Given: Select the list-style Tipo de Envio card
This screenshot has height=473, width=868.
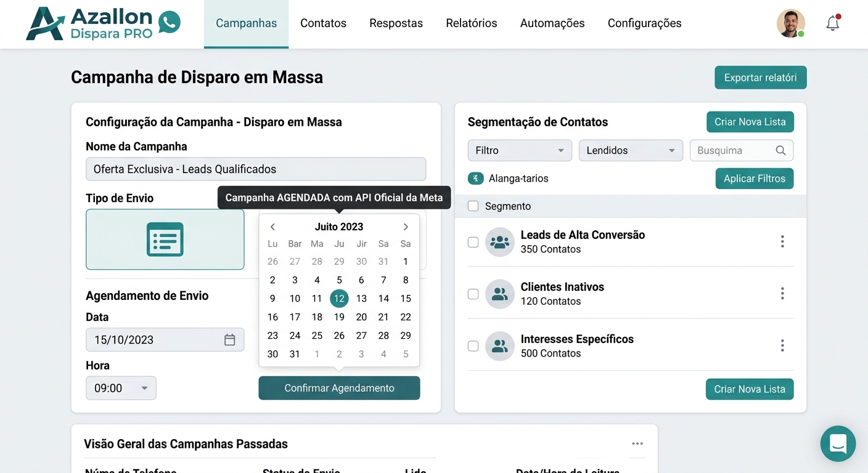Looking at the screenshot, I should pos(165,240).
